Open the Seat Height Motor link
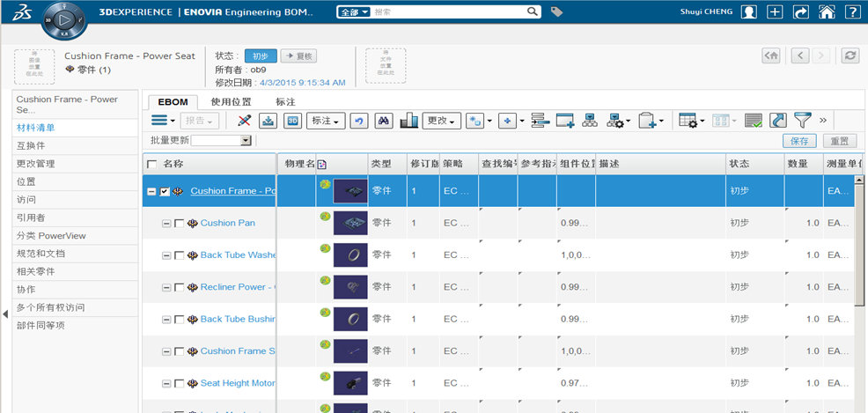Screen dimensions: 868x413 point(238,383)
